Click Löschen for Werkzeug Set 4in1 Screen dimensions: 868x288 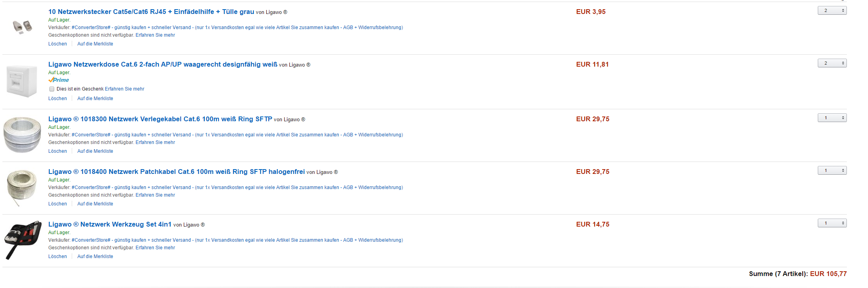pos(57,256)
